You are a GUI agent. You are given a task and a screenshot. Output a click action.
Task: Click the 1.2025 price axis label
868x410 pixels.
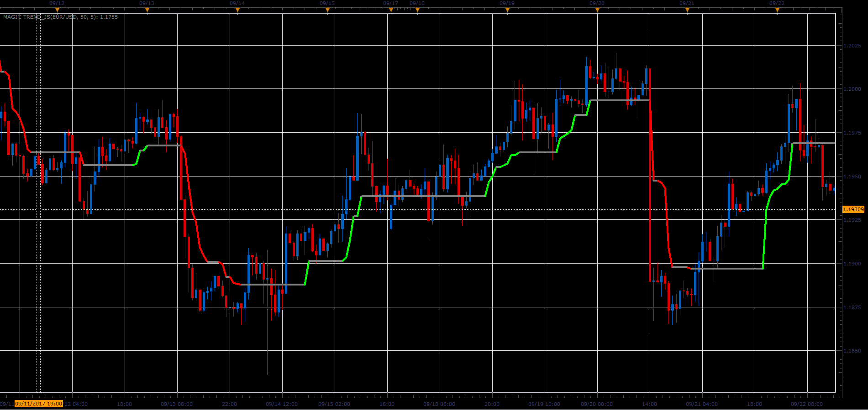(x=852, y=46)
